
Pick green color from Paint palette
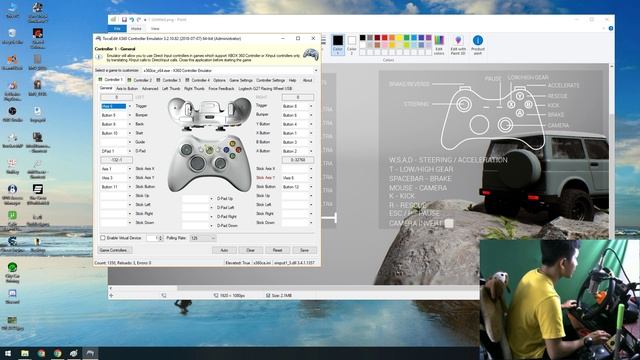407,38
